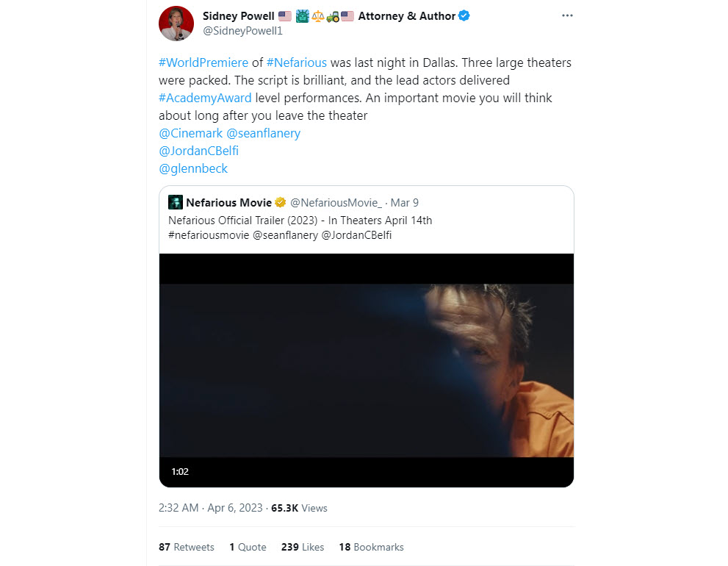Screen dimensions: 728x566
Task: Open the @glennbeck mention
Action: pos(193,168)
